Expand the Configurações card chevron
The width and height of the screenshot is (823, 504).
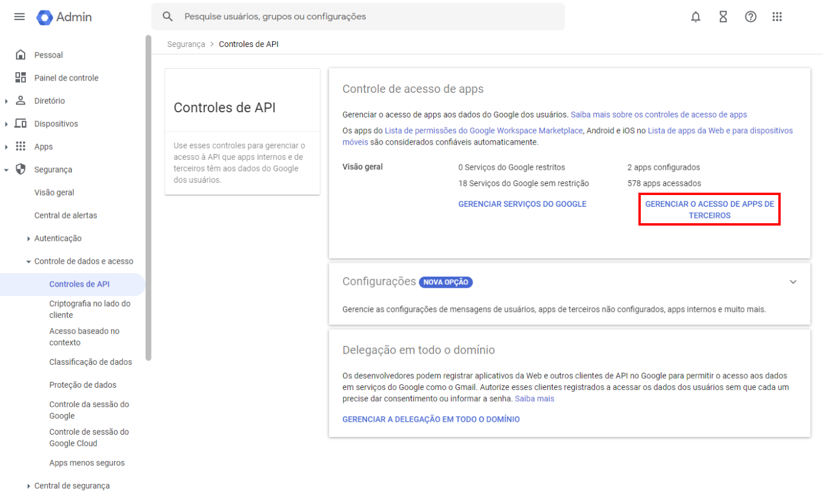tap(793, 282)
